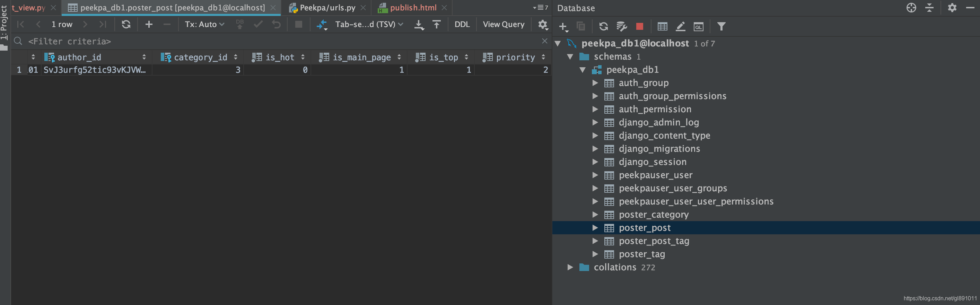Image resolution: width=980 pixels, height=305 pixels.
Task: Click the database filter funnel icon
Action: click(x=721, y=26)
